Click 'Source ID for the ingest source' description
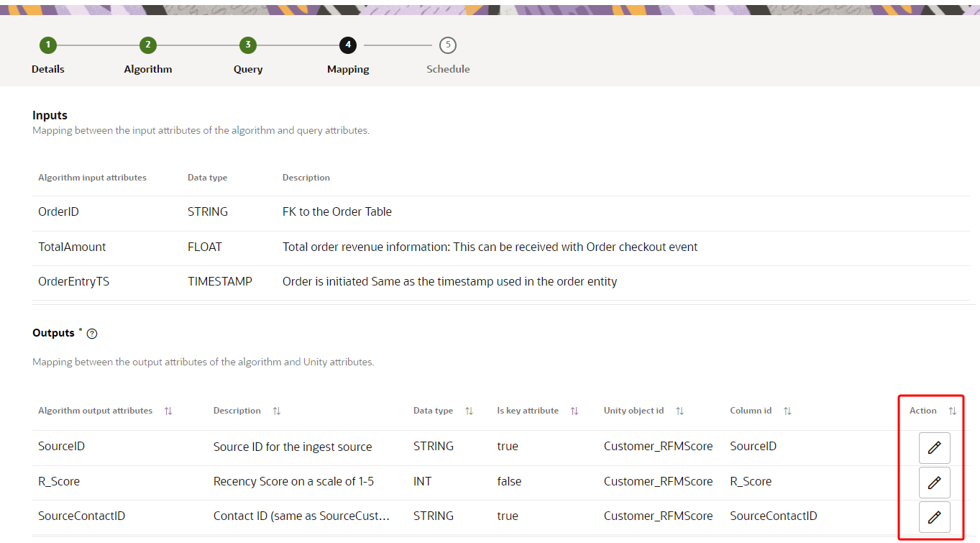 [x=293, y=447]
